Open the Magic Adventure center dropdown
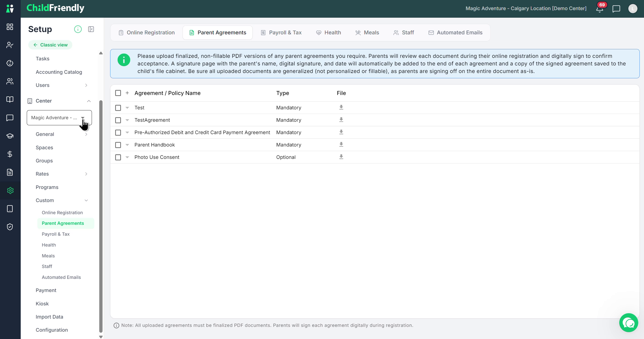Viewport: 644px width, 339px height. pos(59,118)
